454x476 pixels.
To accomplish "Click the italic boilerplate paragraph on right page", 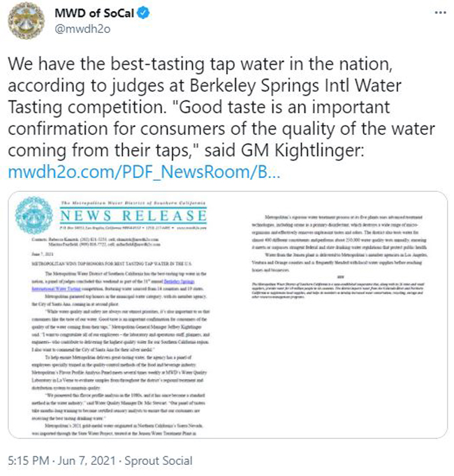I will (338, 290).
